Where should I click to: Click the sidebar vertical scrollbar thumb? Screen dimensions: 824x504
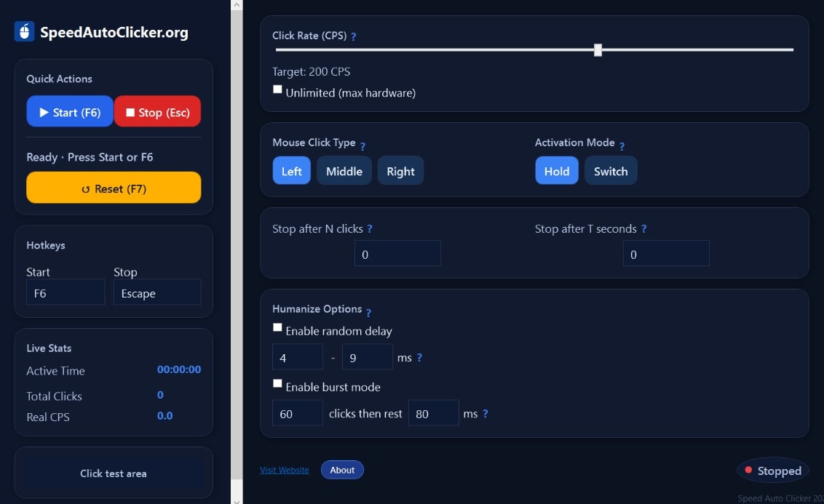point(237,244)
